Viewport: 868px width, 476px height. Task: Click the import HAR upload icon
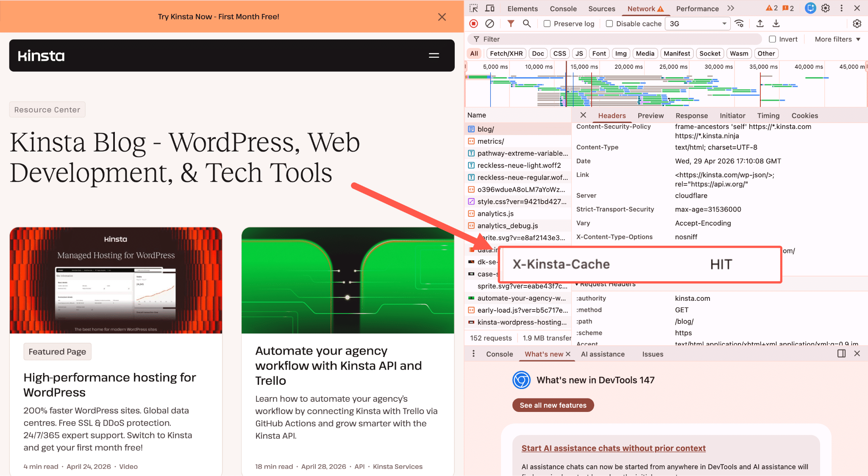(760, 24)
